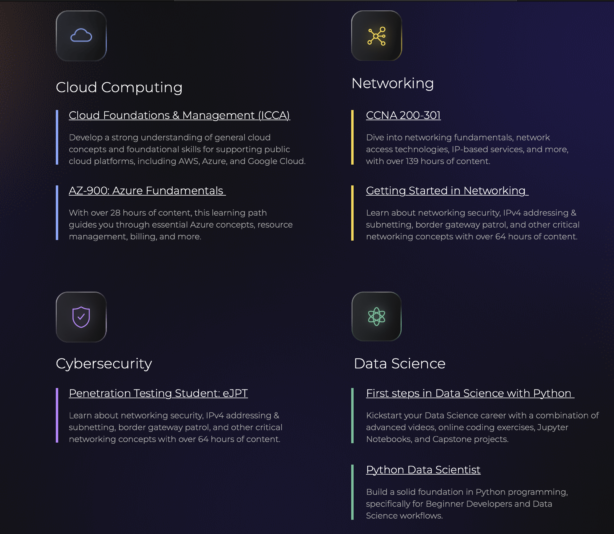614x534 pixels.
Task: Click the Data Science section heading
Action: pos(399,363)
